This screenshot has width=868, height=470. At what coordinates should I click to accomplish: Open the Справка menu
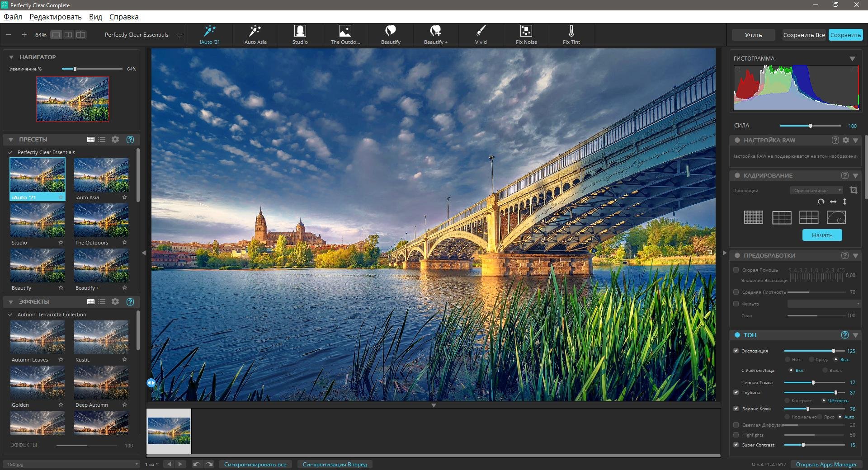click(124, 17)
